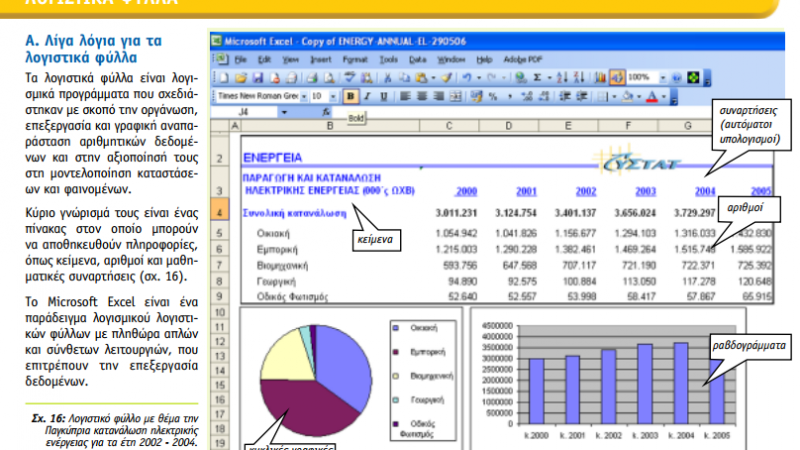Open the font name dropdown Times New Roman Greek
This screenshot has height=450, width=800.
pyautogui.click(x=304, y=96)
